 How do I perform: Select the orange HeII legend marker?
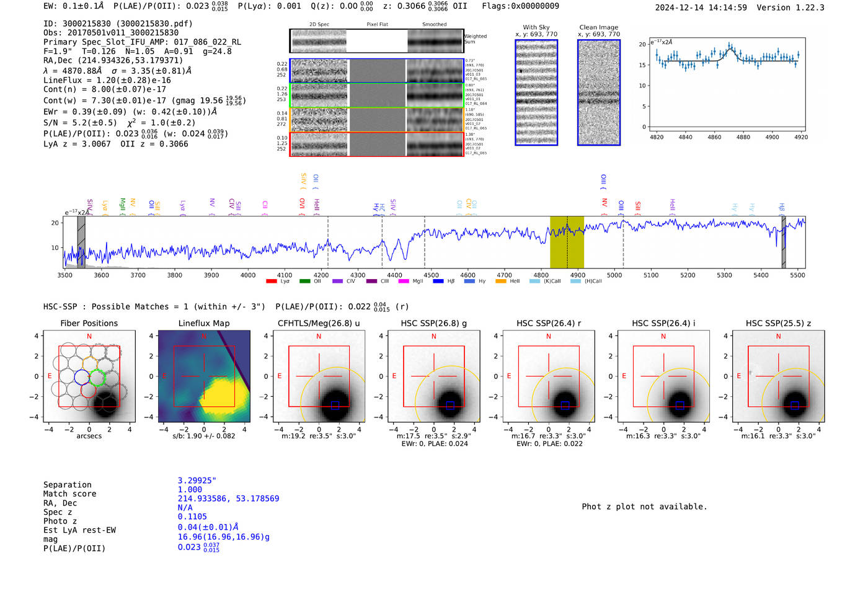501,282
